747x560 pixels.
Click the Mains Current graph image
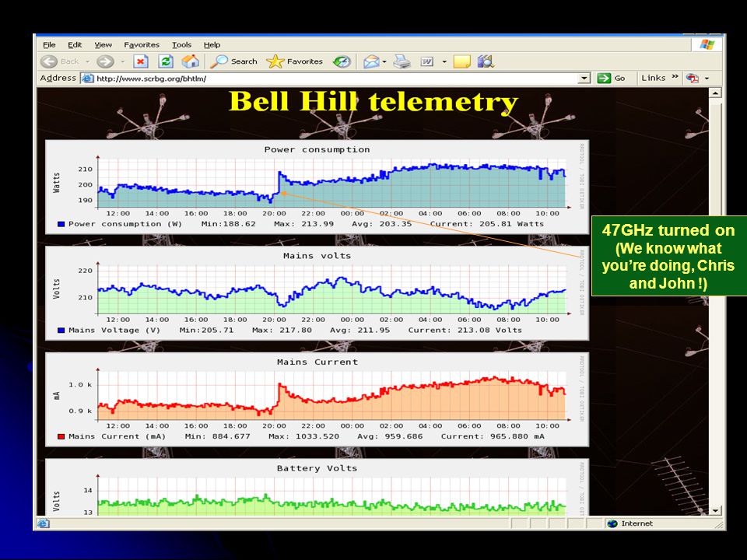pos(317,399)
